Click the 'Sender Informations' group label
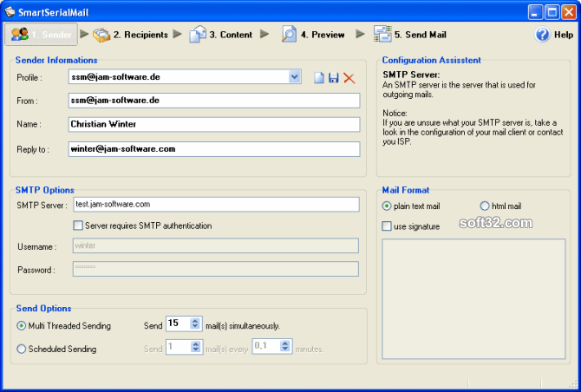The height and width of the screenshot is (392, 581). coord(56,61)
